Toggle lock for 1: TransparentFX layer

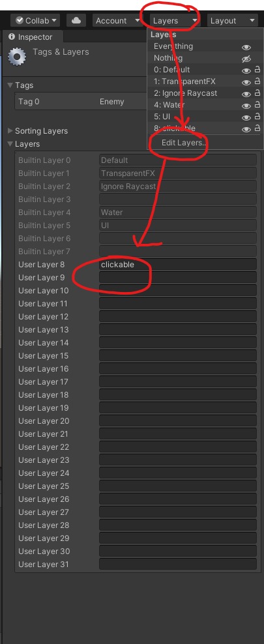(x=257, y=82)
